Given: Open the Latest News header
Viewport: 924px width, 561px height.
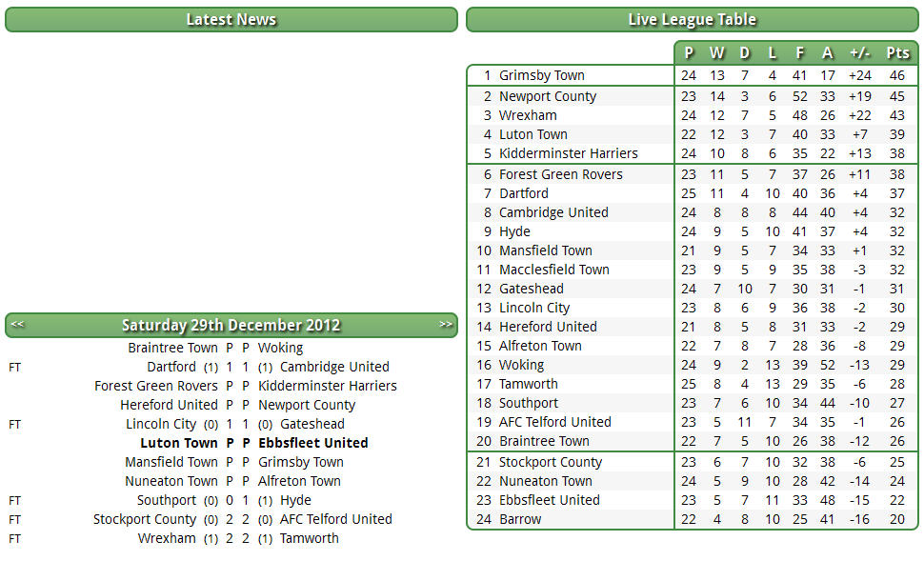Looking at the screenshot, I should click(x=231, y=19).
